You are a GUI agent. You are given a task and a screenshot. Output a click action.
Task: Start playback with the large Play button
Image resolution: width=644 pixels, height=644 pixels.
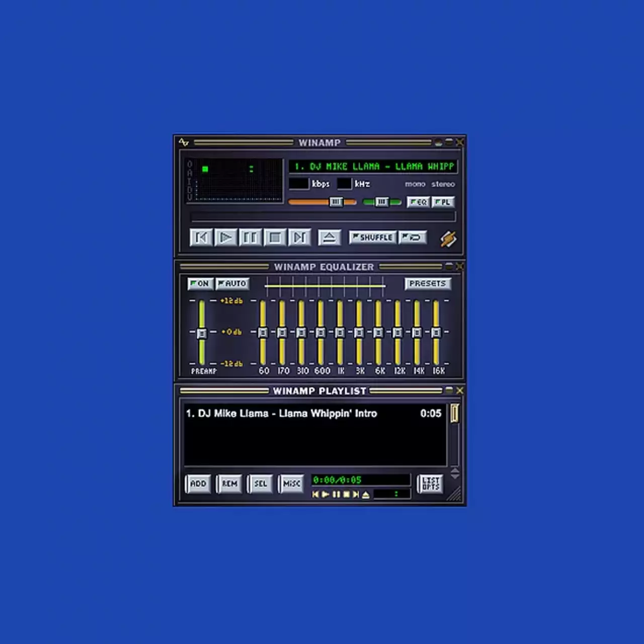tap(225, 237)
